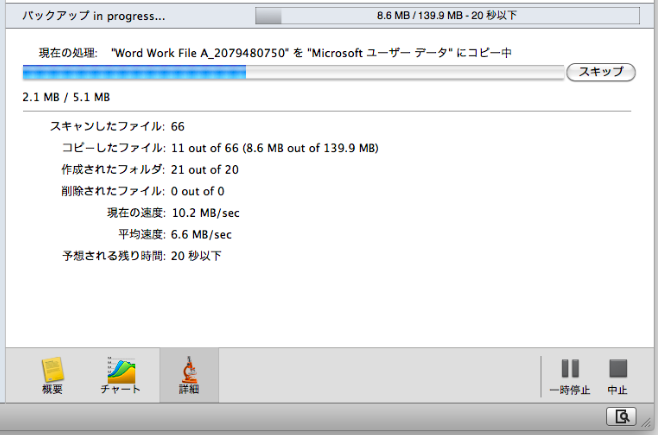The image size is (658, 435).
Task: Open the log viewer magnifier icon
Action: coord(621,417)
